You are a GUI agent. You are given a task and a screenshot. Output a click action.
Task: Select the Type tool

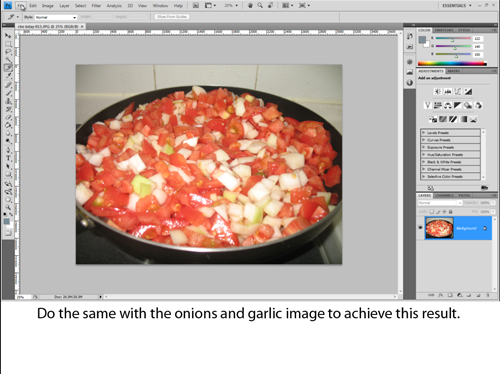pos(8,158)
